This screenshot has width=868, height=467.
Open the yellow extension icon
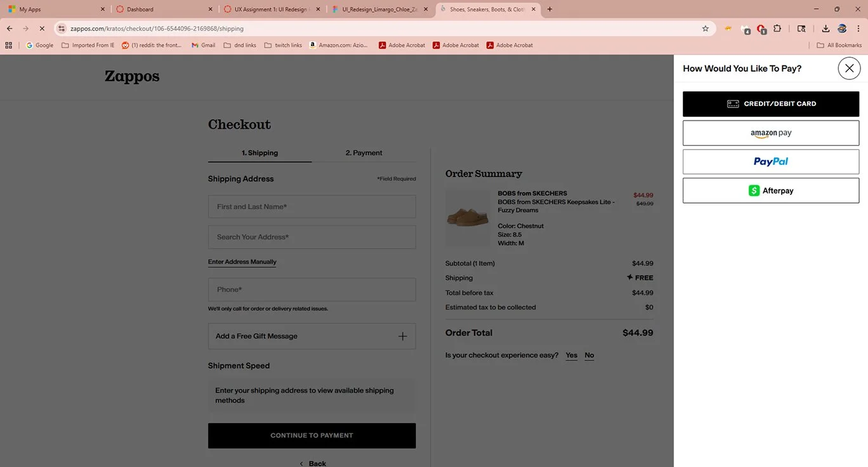728,29
